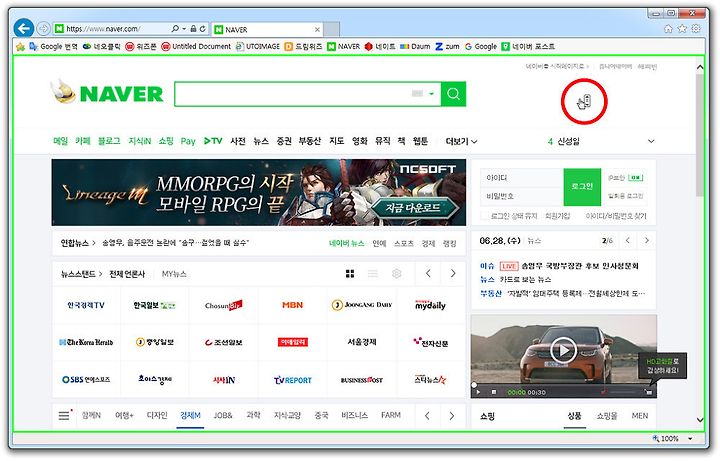This screenshot has width=720, height=461.
Task: Open the address bar dropdown arrow
Action: [x=184, y=29]
